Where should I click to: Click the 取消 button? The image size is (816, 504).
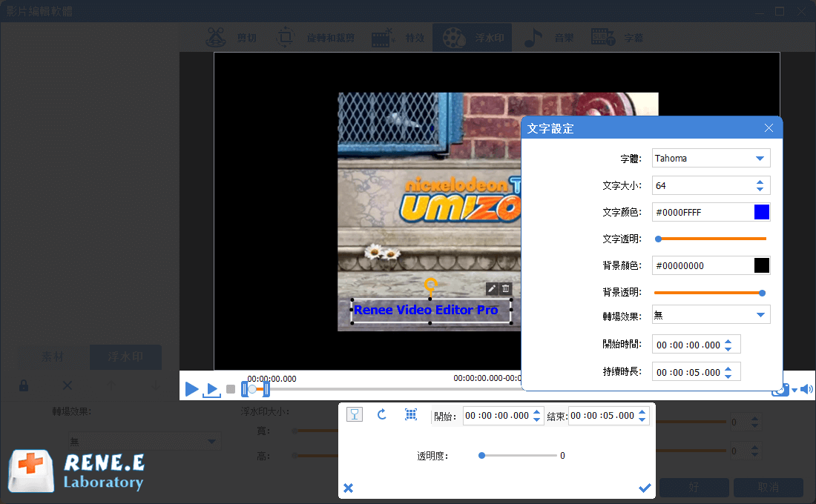(769, 488)
